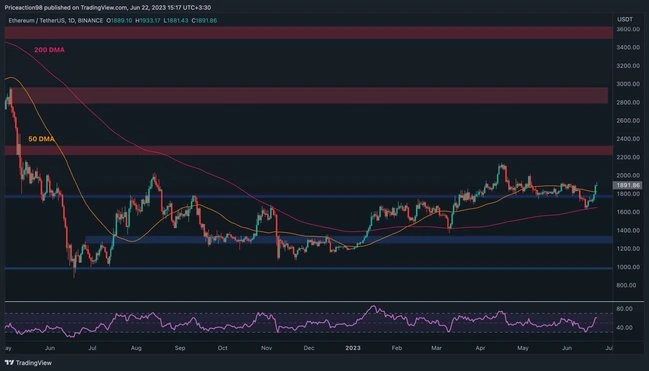Click the Nov time axis label
This screenshot has width=649, height=371.
pyautogui.click(x=267, y=348)
